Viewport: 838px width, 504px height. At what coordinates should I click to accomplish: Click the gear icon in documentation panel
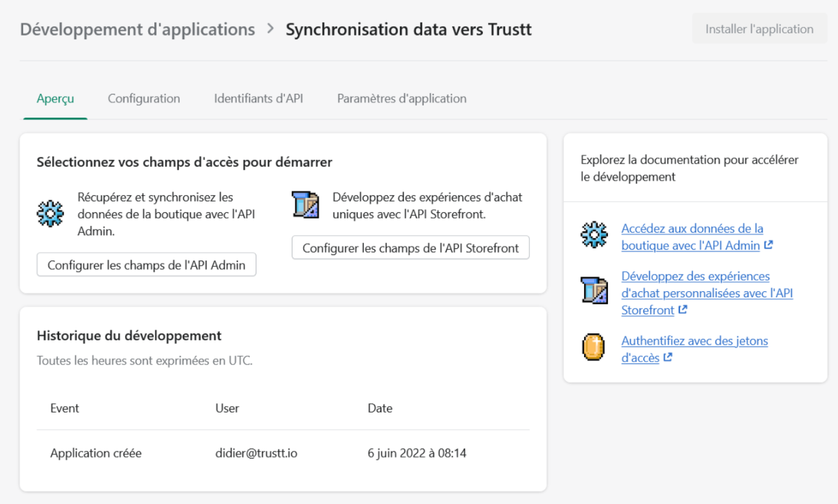(x=594, y=236)
